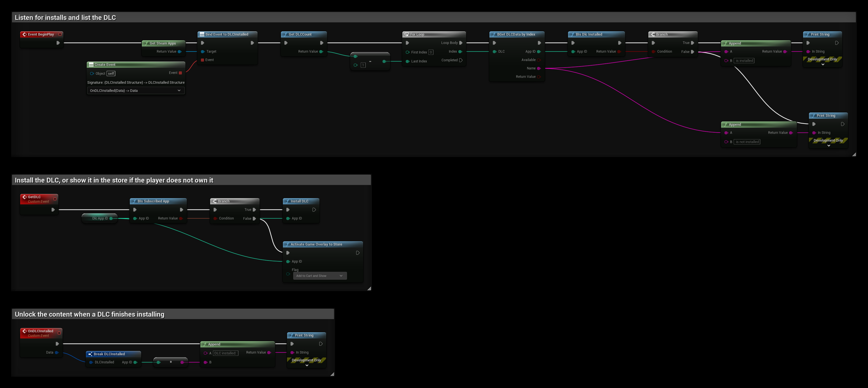Click the Name pin on BGet DLCData by Index
Image resolution: width=868 pixels, height=388 pixels.
click(x=539, y=68)
